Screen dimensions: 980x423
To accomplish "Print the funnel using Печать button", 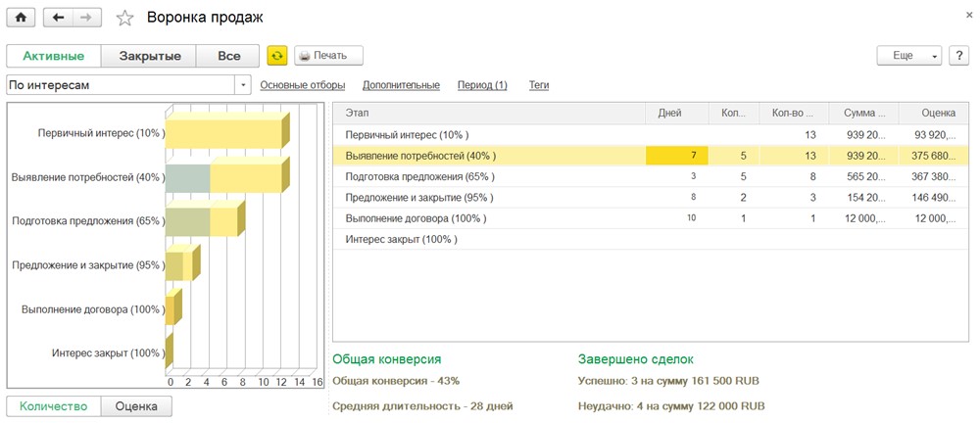I will pyautogui.click(x=328, y=56).
